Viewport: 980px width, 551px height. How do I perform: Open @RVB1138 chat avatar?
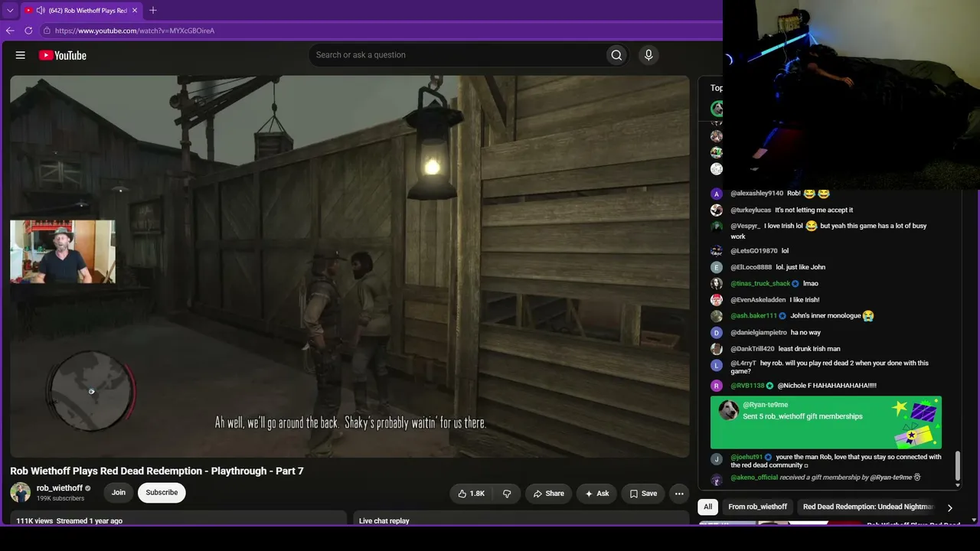coord(717,386)
